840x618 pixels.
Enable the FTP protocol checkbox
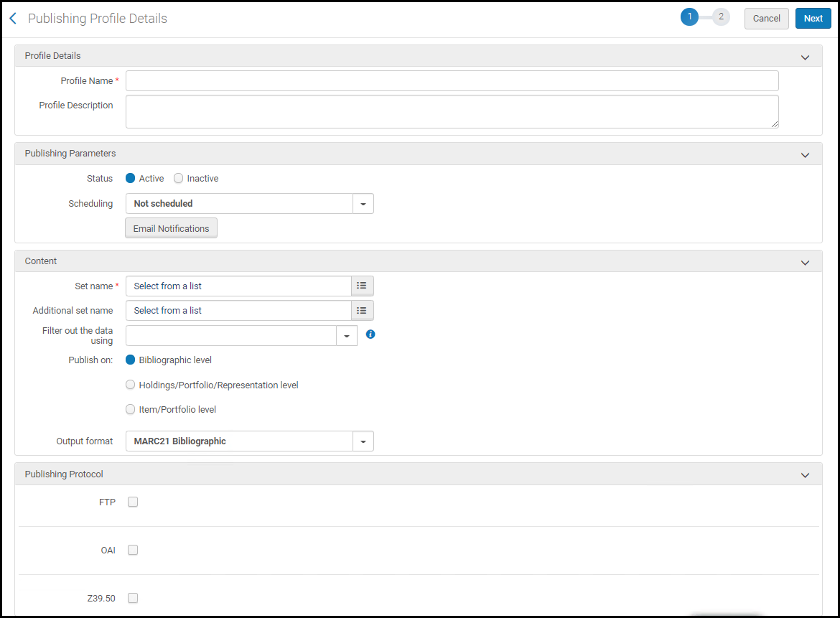(133, 502)
